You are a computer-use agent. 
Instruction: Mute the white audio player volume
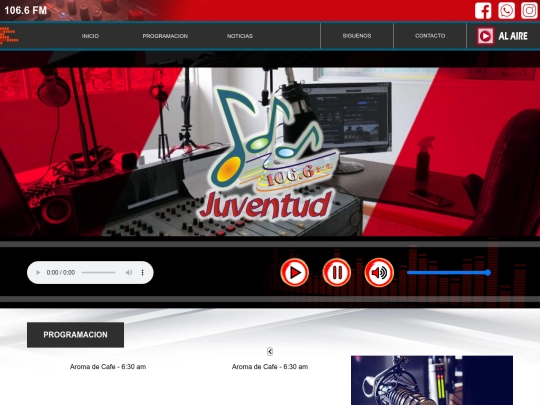pos(129,272)
